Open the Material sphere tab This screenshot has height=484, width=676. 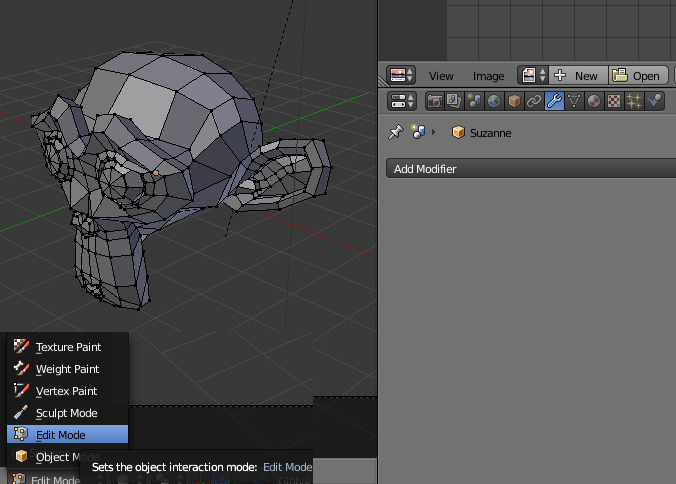point(594,101)
